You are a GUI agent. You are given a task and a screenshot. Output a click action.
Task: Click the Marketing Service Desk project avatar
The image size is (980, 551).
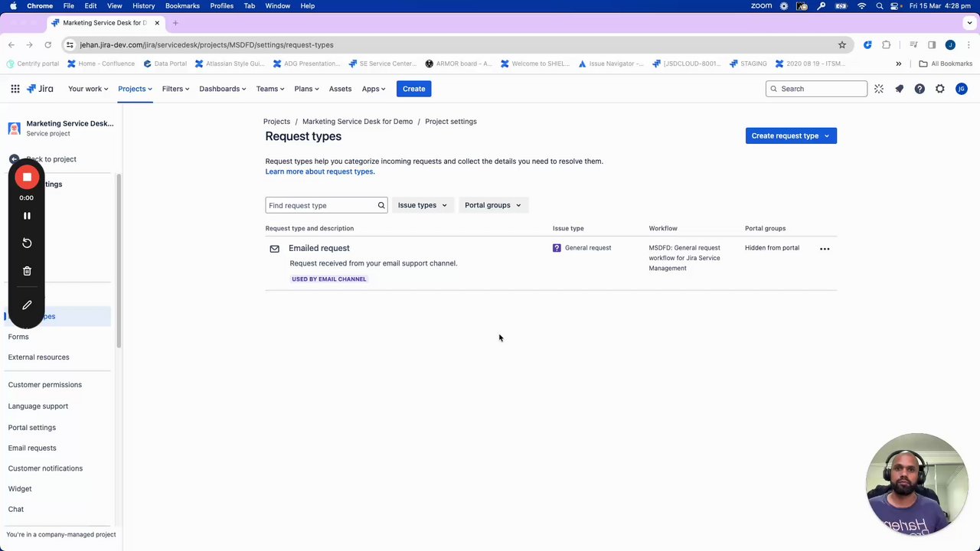pos(14,128)
